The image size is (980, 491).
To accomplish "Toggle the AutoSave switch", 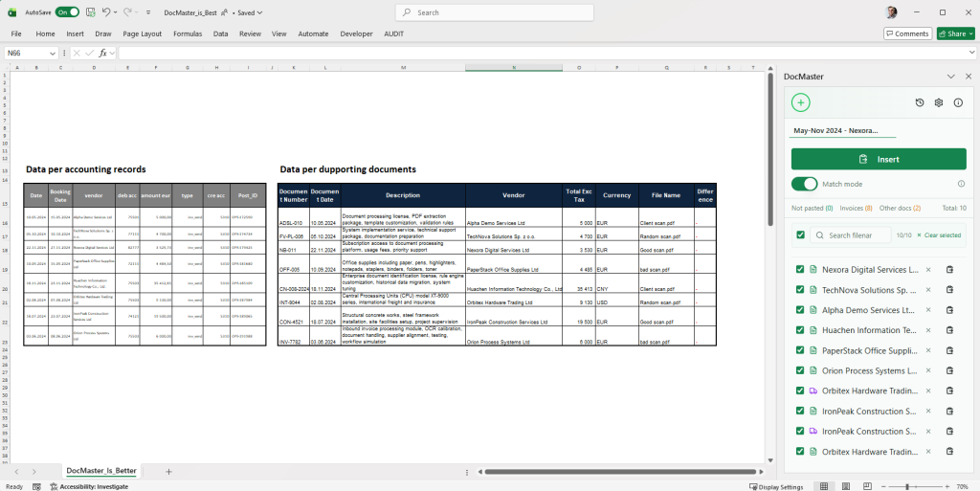I will [67, 11].
